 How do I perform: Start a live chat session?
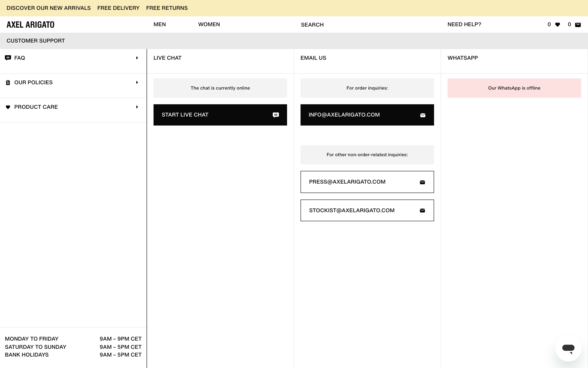(x=220, y=115)
